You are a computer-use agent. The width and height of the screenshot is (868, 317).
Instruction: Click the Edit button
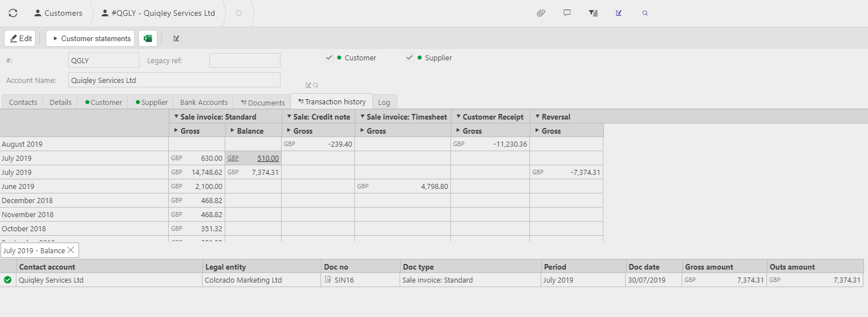click(20, 38)
